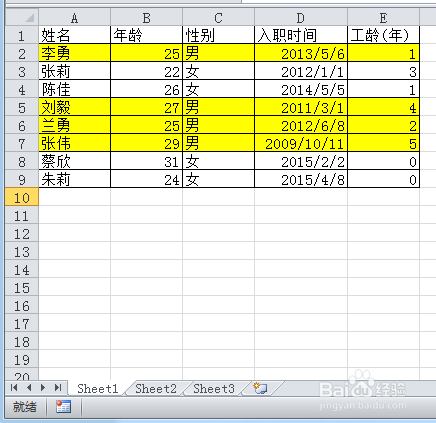The width and height of the screenshot is (436, 423).
Task: Select 工龄 cell with value 3
Action: pos(383,71)
